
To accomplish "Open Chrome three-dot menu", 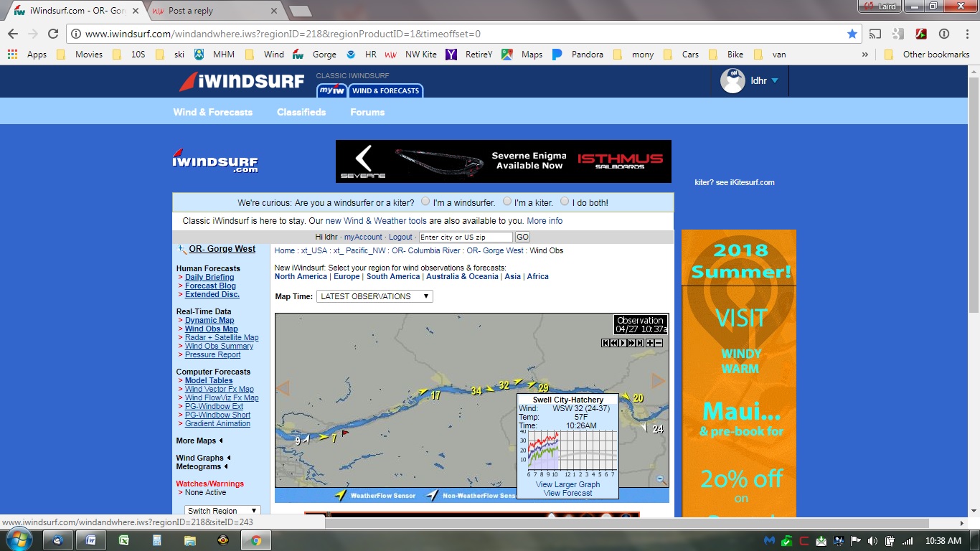I will coord(966,34).
